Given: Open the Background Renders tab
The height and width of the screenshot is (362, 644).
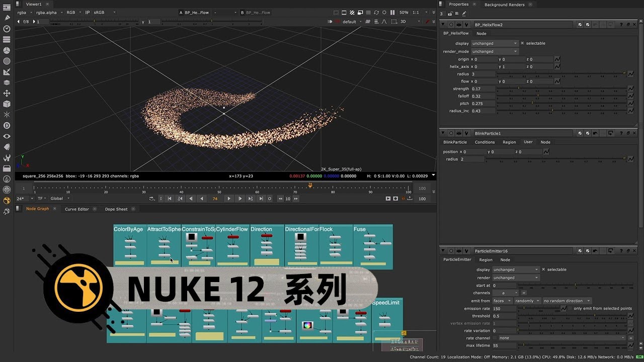Looking at the screenshot, I should coord(504,5).
